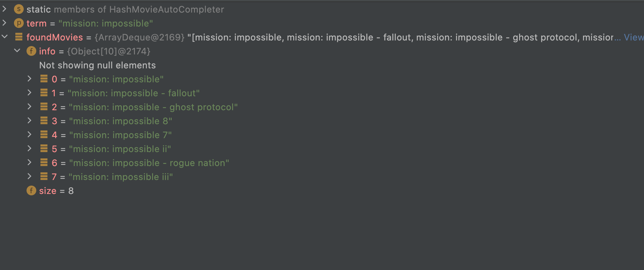
Task: Click the array element icon for index 0
Action: click(x=44, y=78)
